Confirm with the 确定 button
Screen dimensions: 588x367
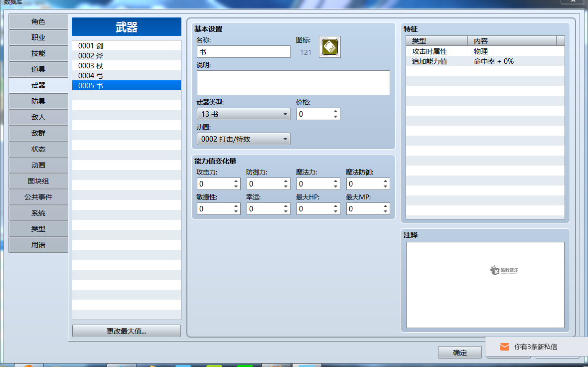pos(460,353)
